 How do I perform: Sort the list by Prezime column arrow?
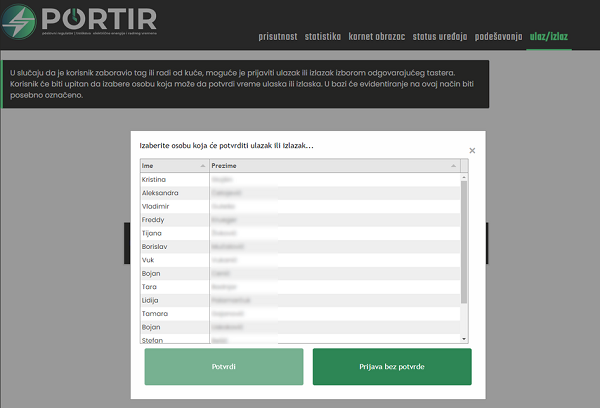453,166
